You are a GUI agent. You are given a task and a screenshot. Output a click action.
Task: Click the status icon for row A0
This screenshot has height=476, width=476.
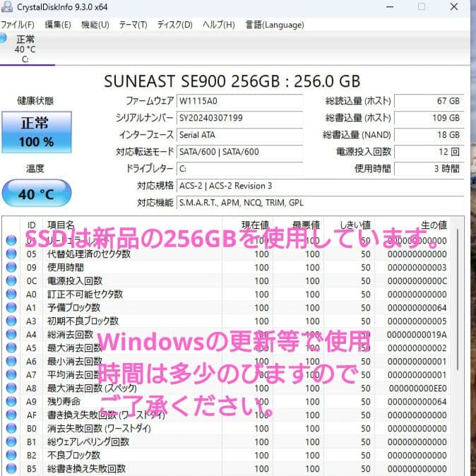(x=11, y=294)
